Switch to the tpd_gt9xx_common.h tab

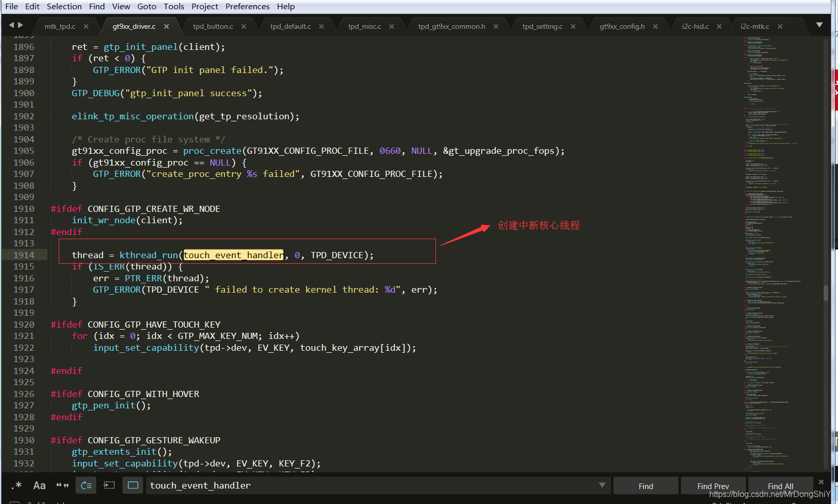point(451,26)
